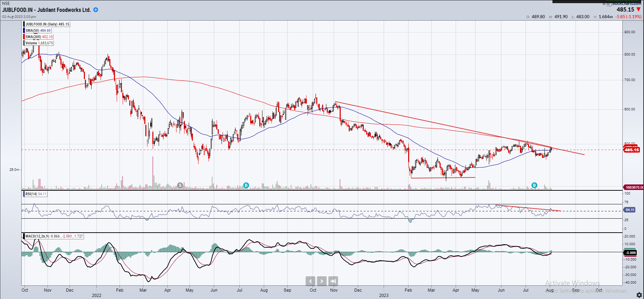Click the -5.85 (-1.19%) change text
This screenshot has height=299, width=644.
629,16
